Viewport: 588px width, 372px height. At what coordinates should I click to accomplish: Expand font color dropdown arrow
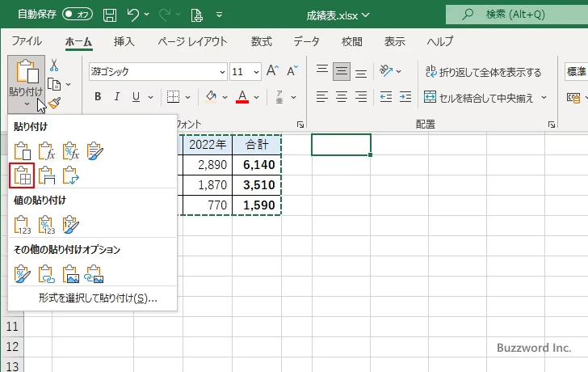pos(256,97)
